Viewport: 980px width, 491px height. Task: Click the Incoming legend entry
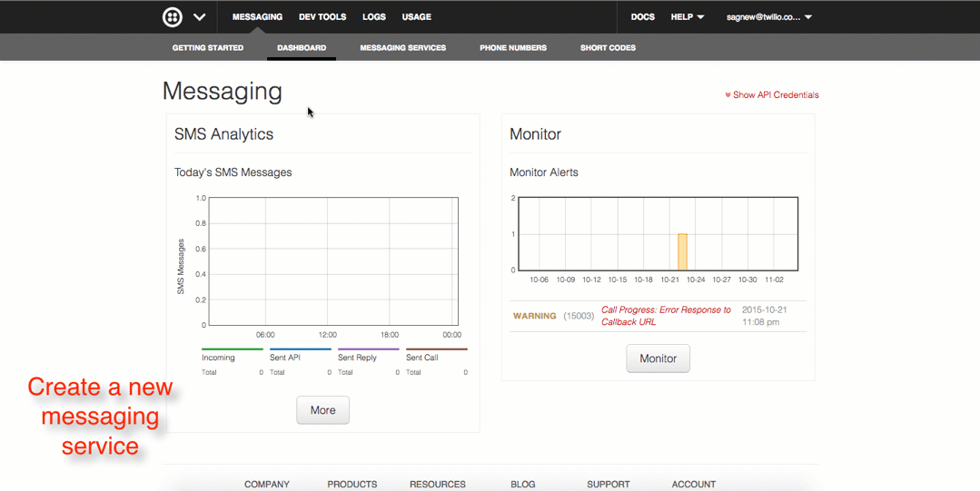coord(218,358)
